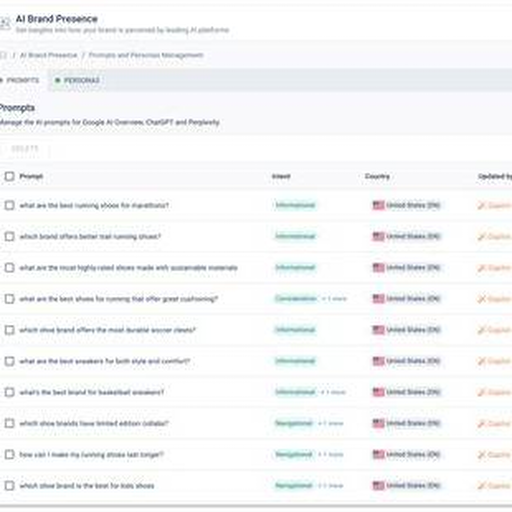Open prompt about best brand for kids shoes
The width and height of the screenshot is (512, 512).
click(87, 486)
